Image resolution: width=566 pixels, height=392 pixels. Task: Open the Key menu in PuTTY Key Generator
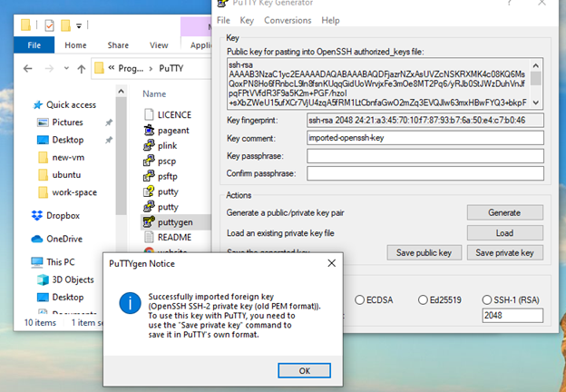tap(247, 20)
